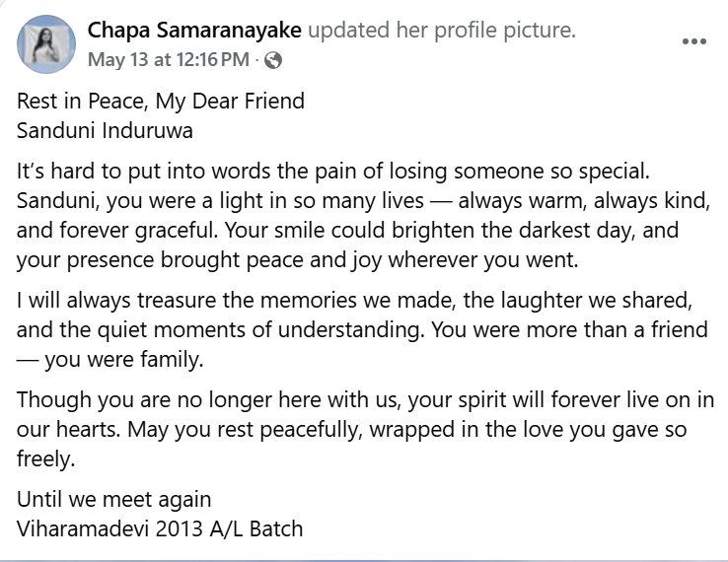Open Chapa Samaranayake's profile picture thumbnail

coord(46,44)
